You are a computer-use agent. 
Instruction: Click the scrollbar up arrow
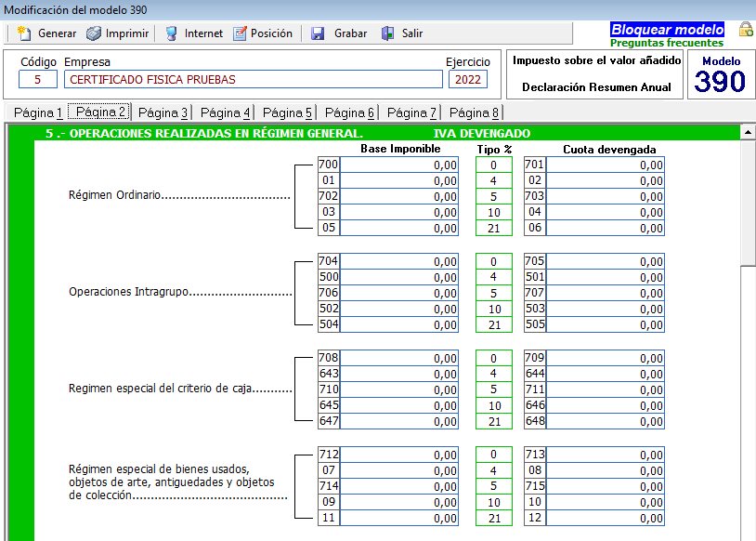click(748, 133)
